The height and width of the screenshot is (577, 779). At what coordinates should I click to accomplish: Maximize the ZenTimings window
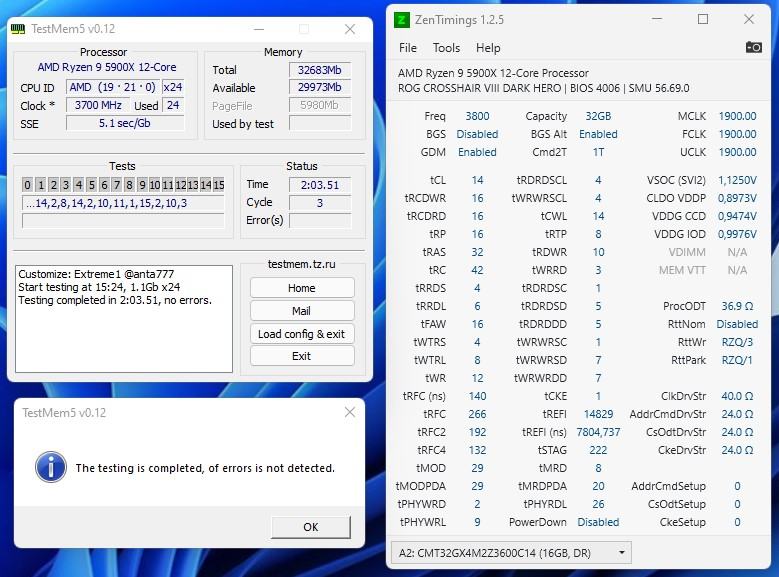[x=702, y=19]
